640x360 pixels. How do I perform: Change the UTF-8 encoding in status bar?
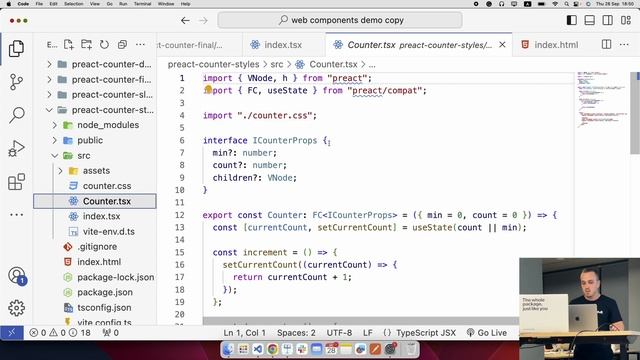click(339, 333)
